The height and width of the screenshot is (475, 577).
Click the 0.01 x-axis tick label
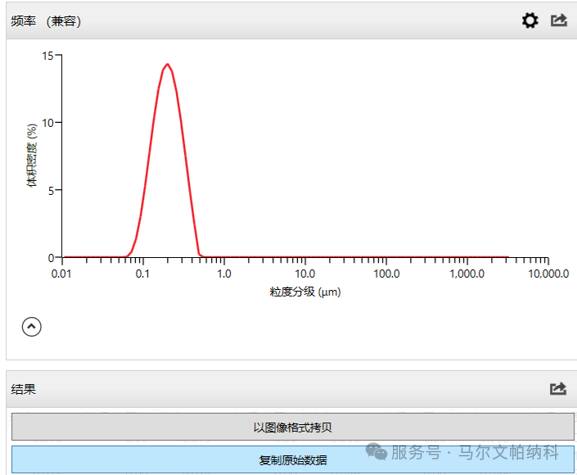pos(61,274)
